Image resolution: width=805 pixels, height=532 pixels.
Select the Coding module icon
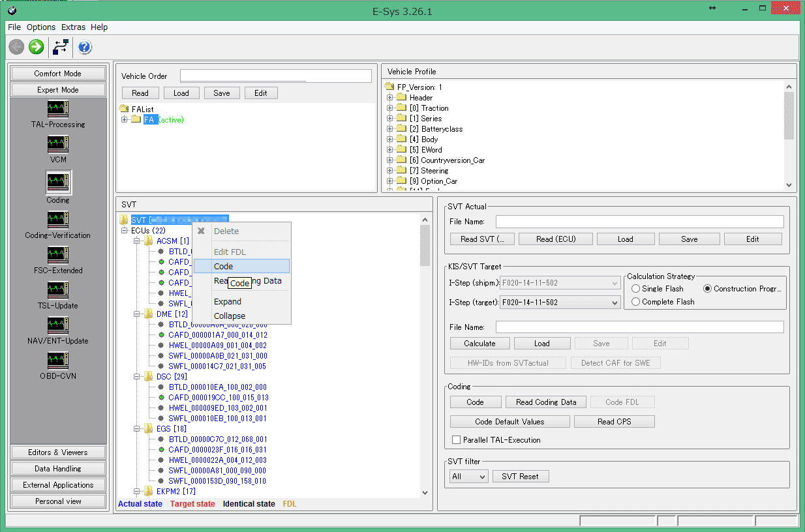[58, 182]
